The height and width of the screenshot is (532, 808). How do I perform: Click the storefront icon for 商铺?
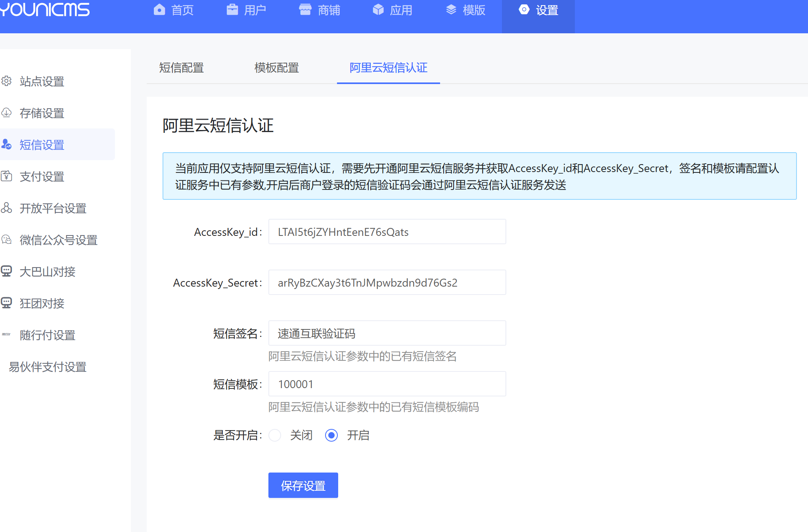305,10
